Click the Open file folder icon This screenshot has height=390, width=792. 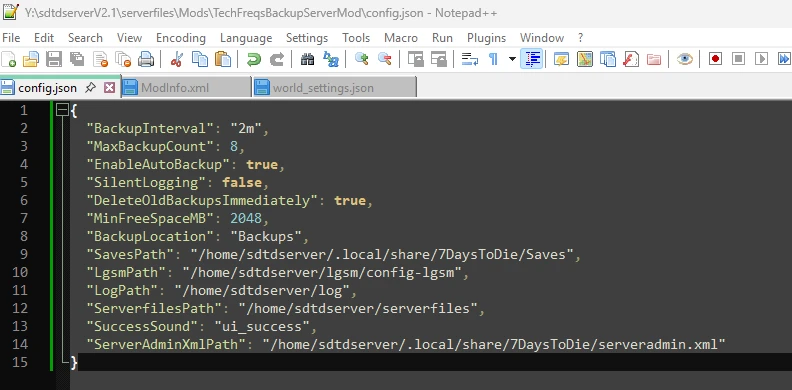click(x=31, y=59)
